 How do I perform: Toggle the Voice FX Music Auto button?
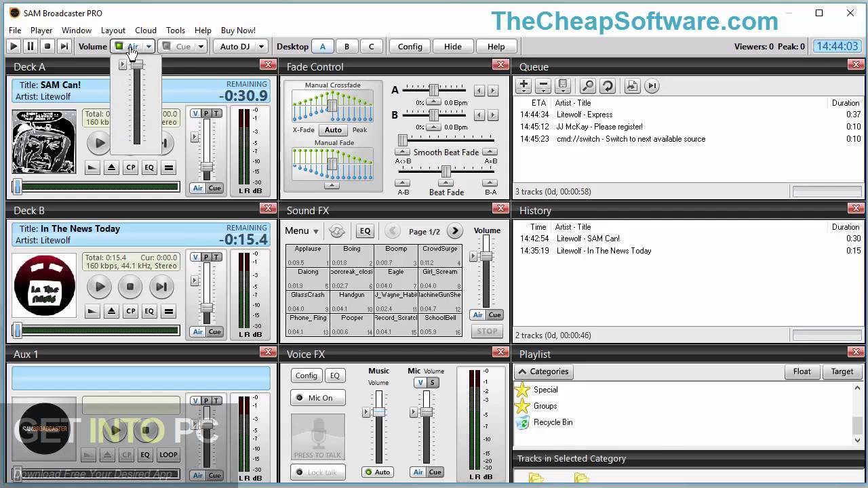click(x=378, y=472)
